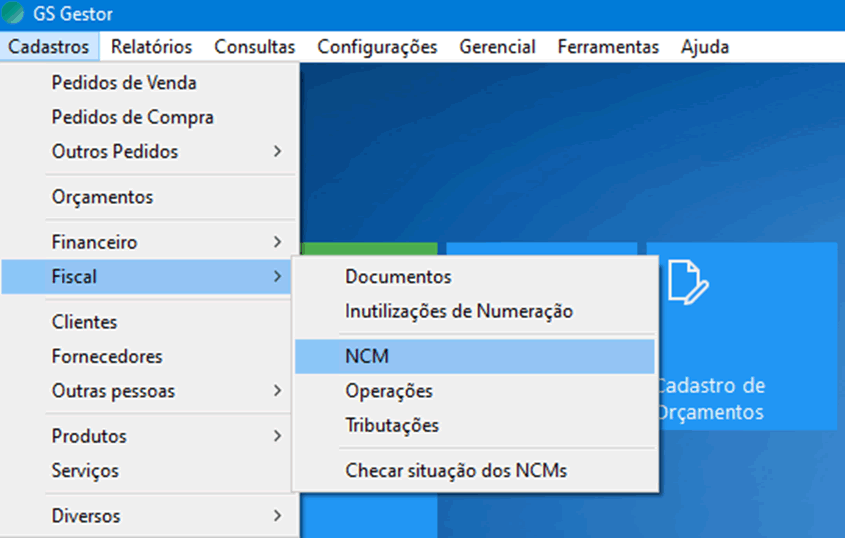The image size is (845, 538).
Task: Open the Cadastro de Orçamentos tile
Action: pyautogui.click(x=741, y=398)
